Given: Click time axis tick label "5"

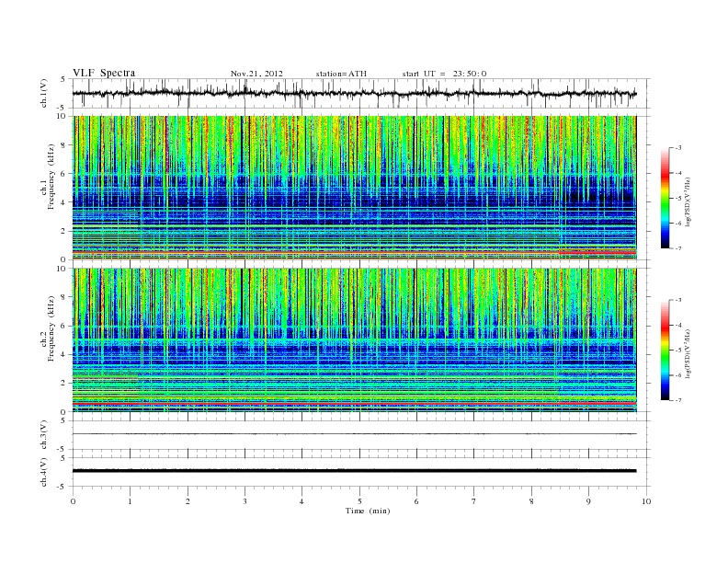Looking at the screenshot, I should pos(359,501).
